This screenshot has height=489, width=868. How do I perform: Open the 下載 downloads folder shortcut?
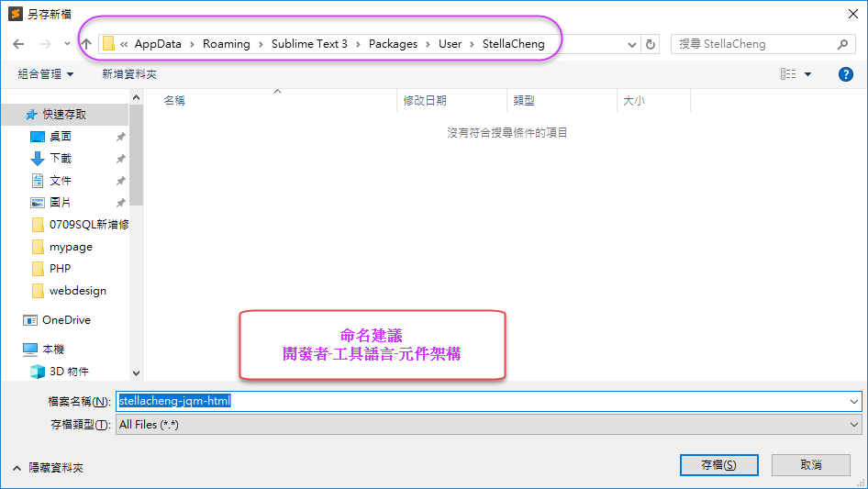tap(61, 158)
